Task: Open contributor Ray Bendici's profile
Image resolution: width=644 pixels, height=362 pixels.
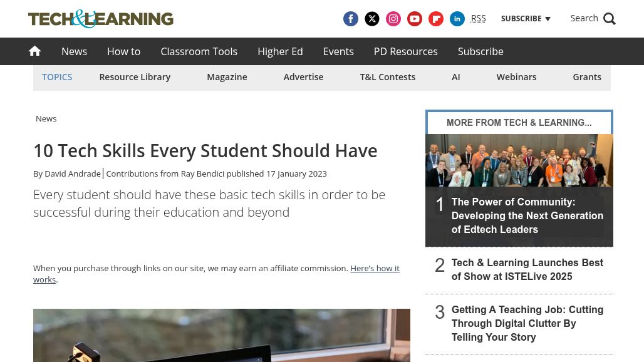Action: tap(202, 173)
